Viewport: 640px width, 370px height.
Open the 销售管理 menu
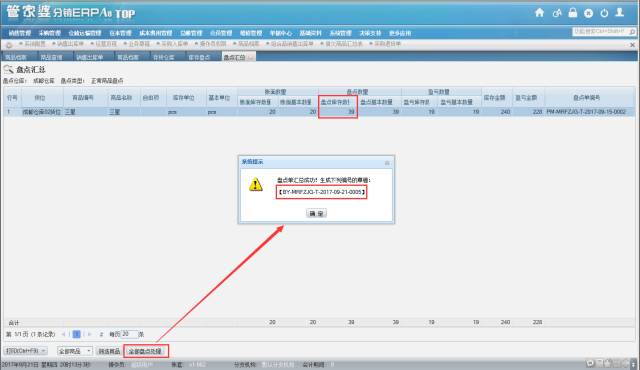pos(20,33)
